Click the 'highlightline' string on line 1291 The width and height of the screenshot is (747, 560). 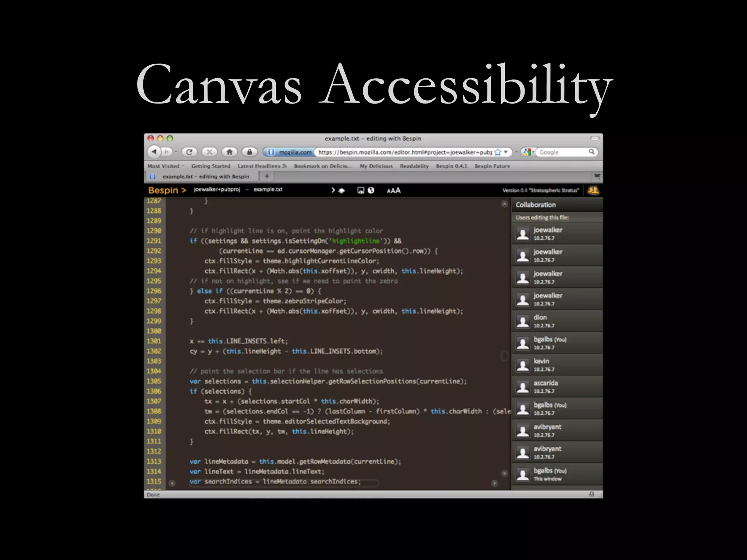click(356, 241)
